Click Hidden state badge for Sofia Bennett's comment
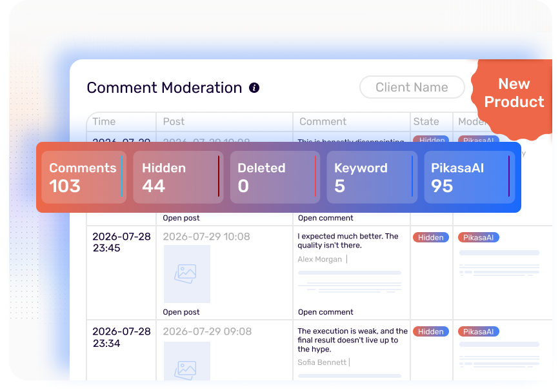This screenshot has height=392, width=560. click(431, 331)
